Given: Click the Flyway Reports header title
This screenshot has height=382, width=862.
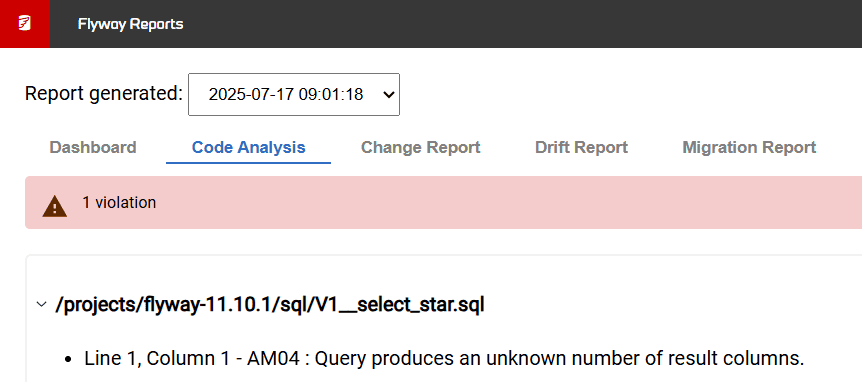Looking at the screenshot, I should 130,24.
